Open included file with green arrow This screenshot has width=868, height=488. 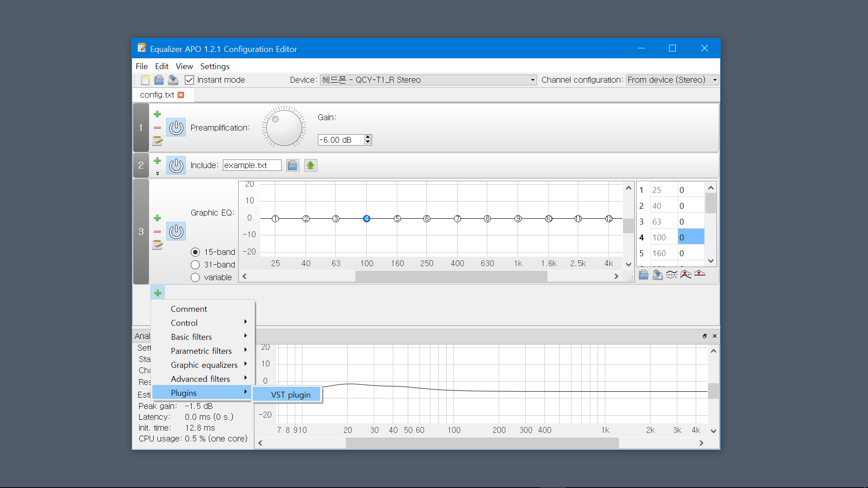pos(311,165)
